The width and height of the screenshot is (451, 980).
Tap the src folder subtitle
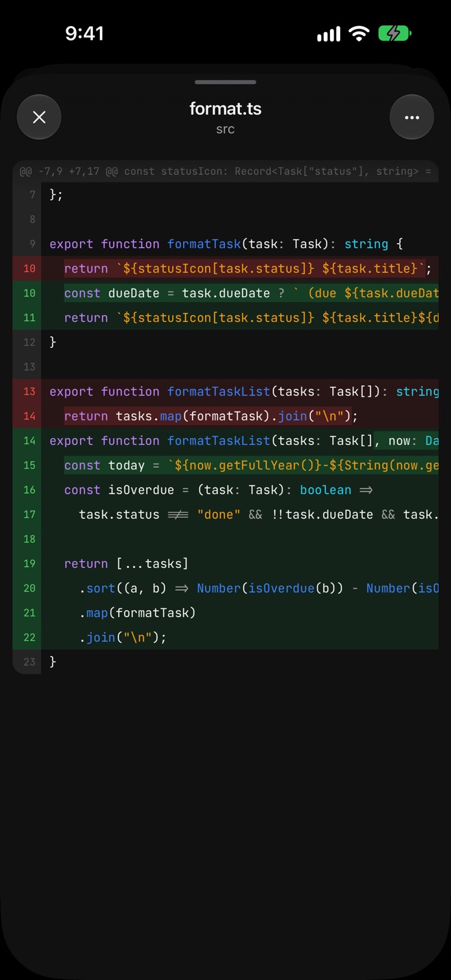click(225, 129)
